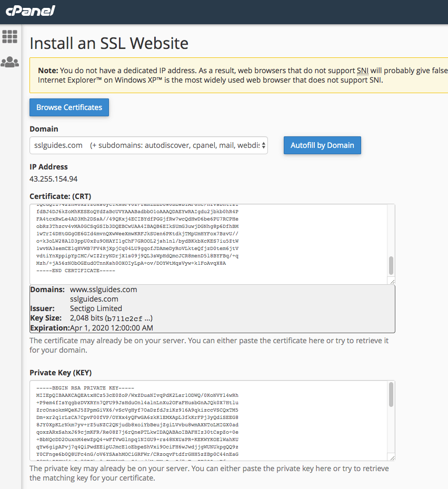
Task: Select the IP address 43.255.154.94 text
Action: coord(53,179)
